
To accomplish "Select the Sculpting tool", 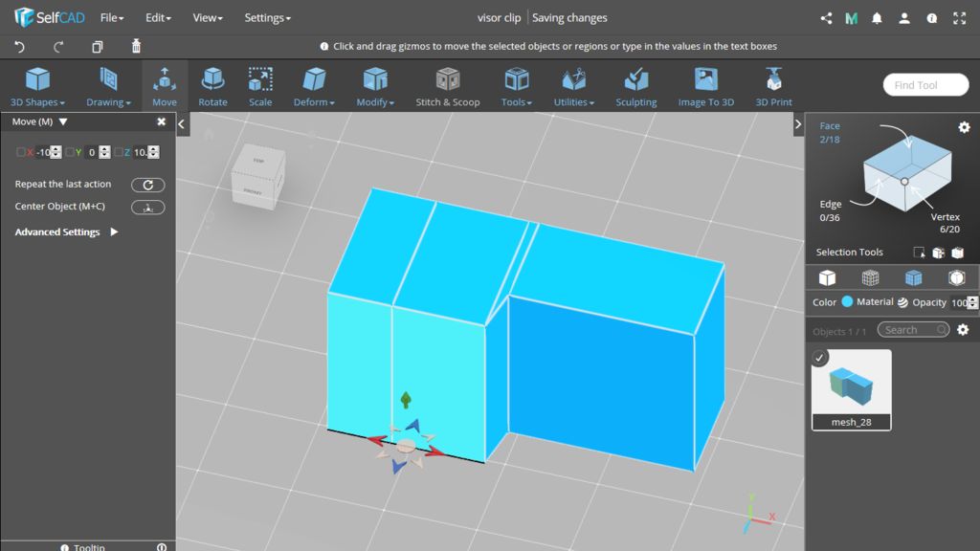I will (x=635, y=86).
